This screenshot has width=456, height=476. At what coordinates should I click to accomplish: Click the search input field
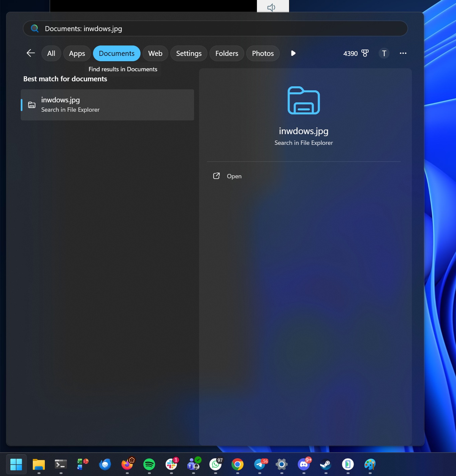tap(215, 29)
